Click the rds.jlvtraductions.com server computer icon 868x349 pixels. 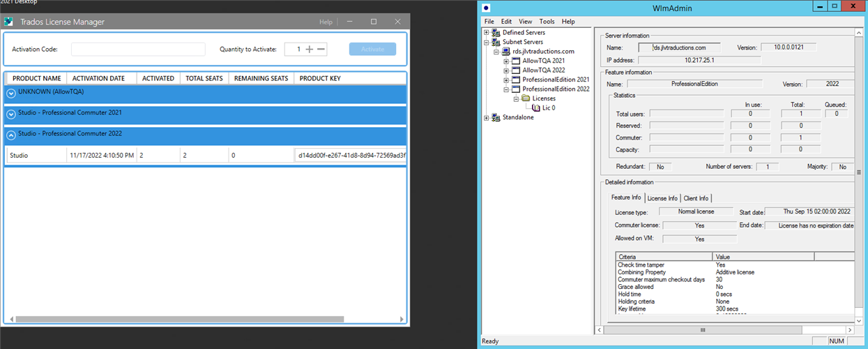(505, 52)
